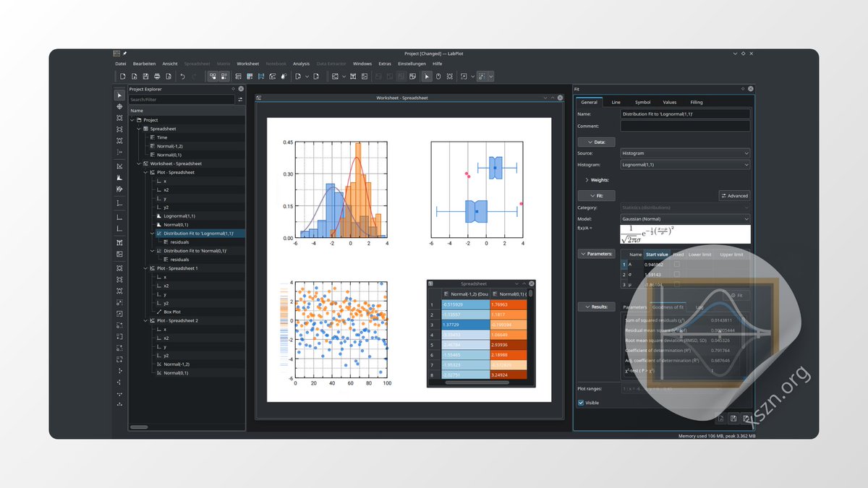Collapse the Project tree node
868x488 pixels.
click(132, 120)
